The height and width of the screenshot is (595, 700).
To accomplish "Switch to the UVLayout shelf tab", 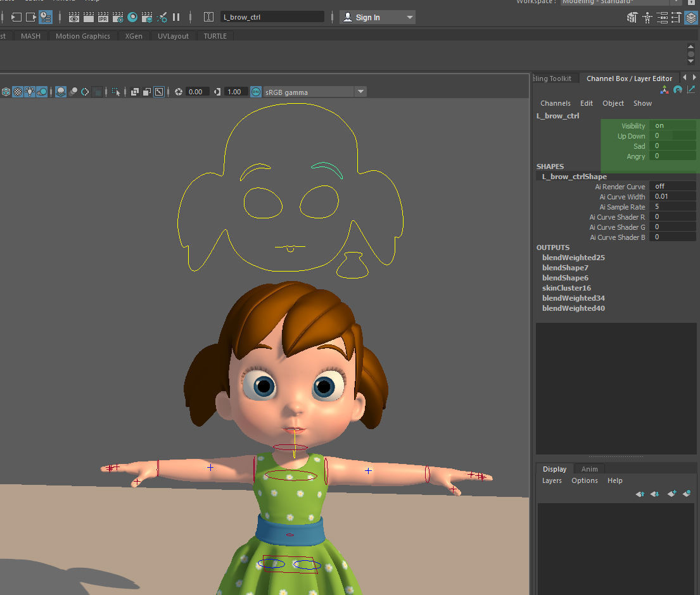I will point(173,36).
